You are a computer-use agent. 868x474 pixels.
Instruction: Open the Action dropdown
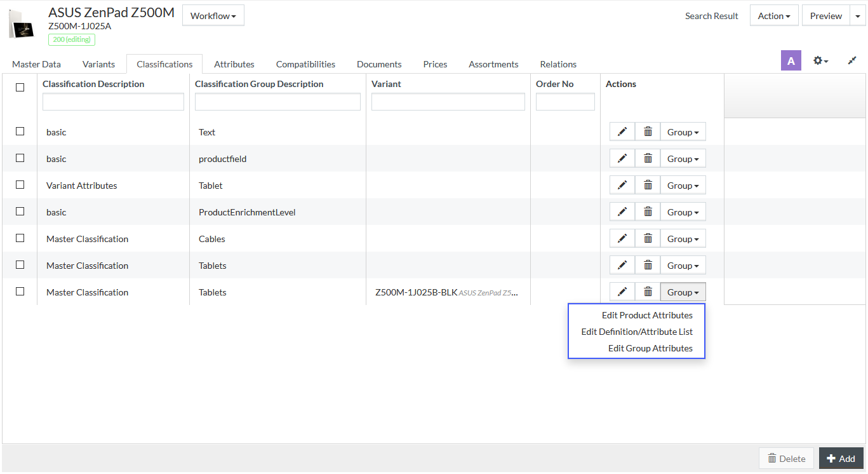click(x=774, y=16)
